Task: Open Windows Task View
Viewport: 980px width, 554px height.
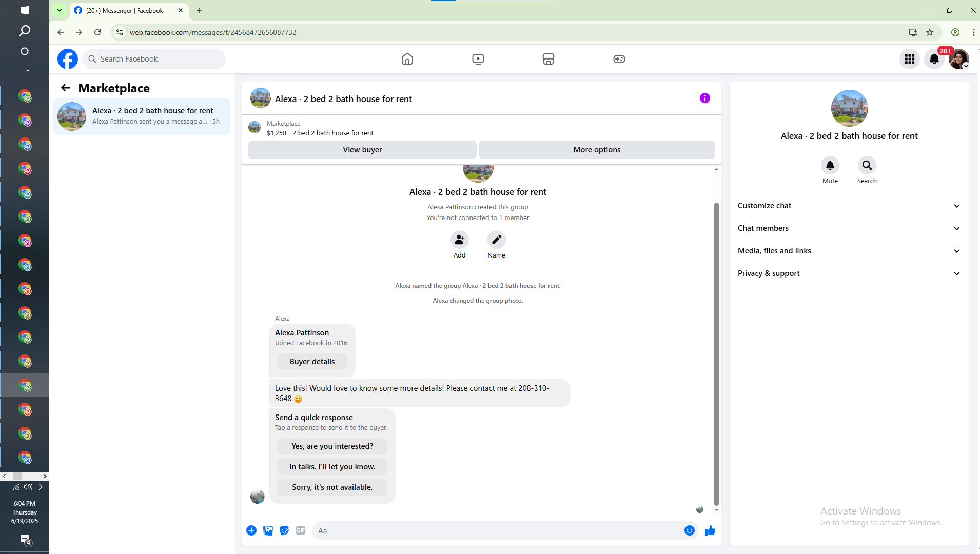Action: tap(24, 72)
